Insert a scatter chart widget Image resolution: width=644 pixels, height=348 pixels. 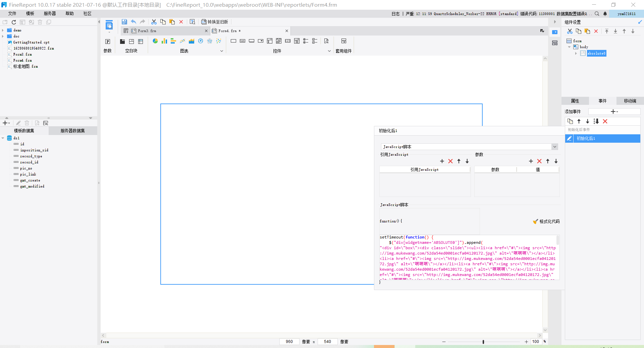219,41
